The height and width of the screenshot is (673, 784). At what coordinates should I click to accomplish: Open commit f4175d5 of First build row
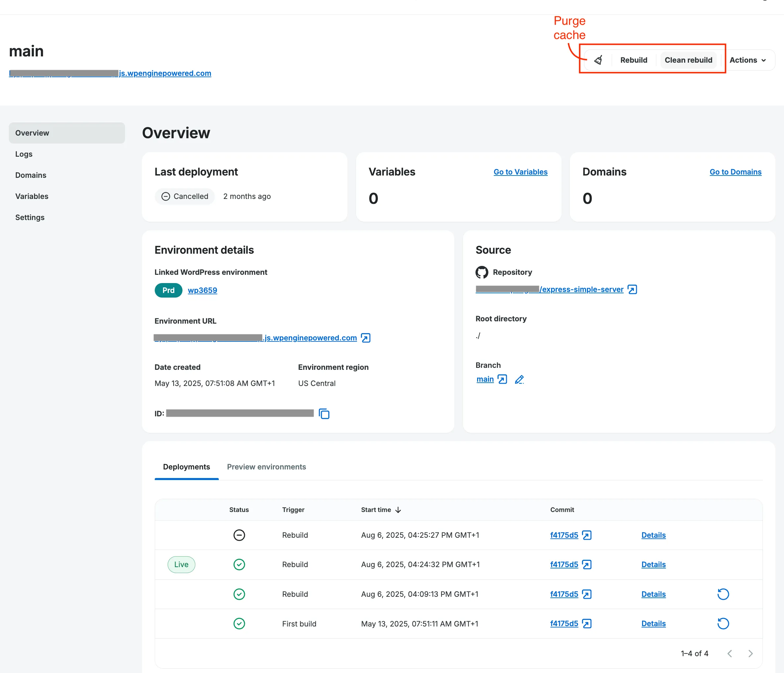[564, 624]
